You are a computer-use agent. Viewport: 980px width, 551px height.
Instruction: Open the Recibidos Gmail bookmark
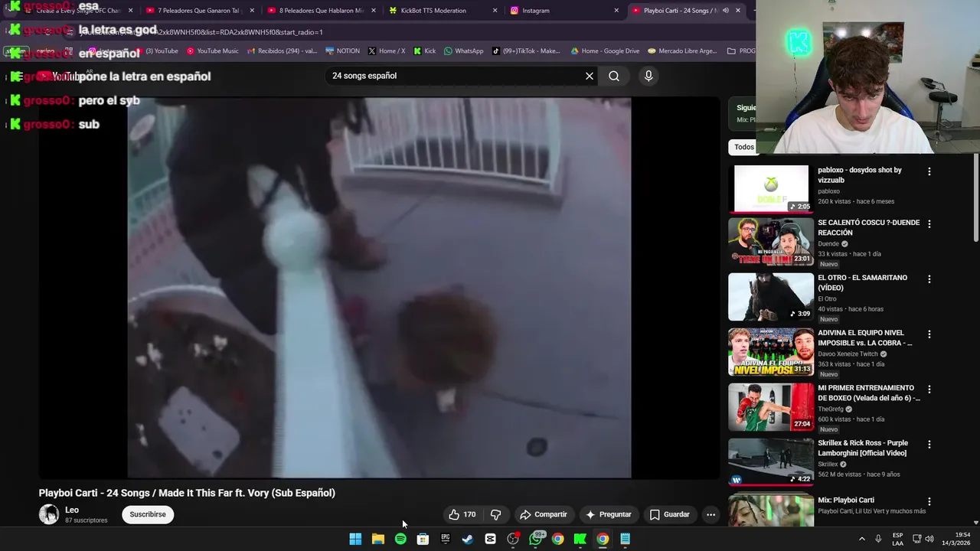click(x=283, y=51)
